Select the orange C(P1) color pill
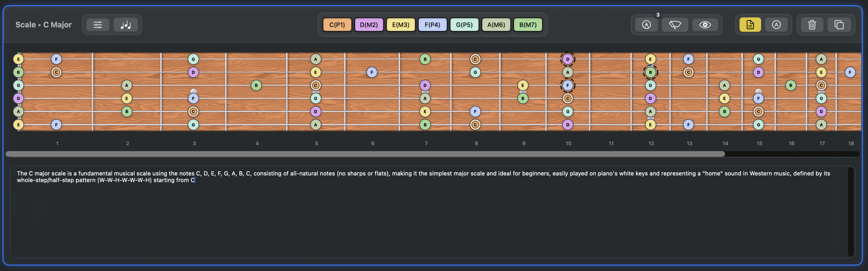 [x=337, y=24]
